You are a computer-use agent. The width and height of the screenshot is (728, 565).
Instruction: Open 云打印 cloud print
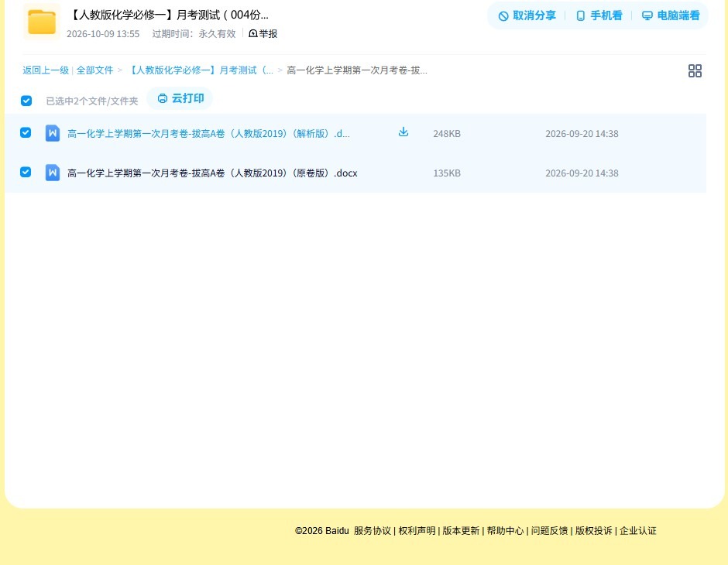(x=180, y=98)
